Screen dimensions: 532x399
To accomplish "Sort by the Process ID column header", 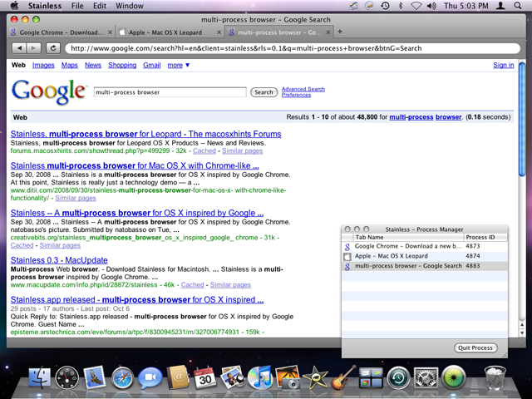I will tap(485, 237).
